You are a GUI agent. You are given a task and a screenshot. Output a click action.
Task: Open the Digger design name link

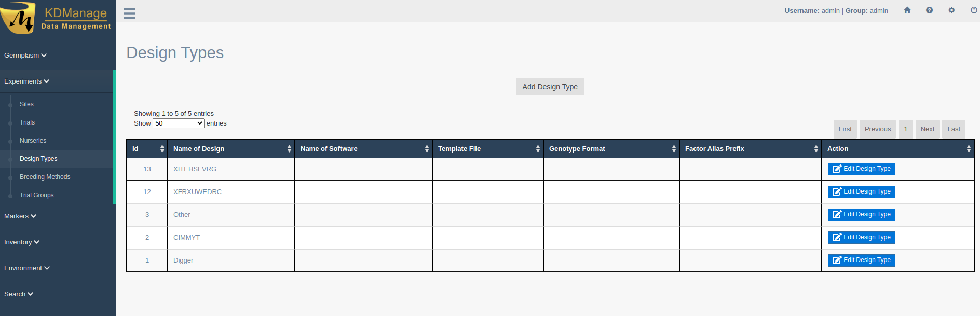coord(183,260)
